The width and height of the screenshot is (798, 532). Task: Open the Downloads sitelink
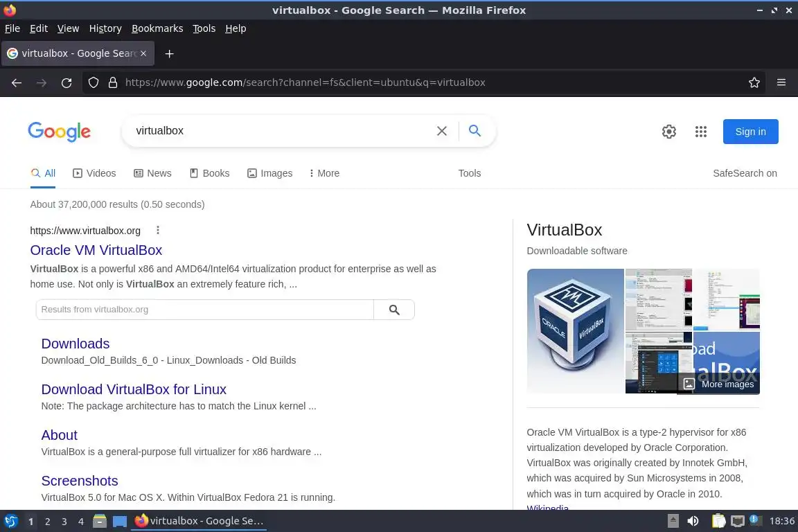(76, 344)
